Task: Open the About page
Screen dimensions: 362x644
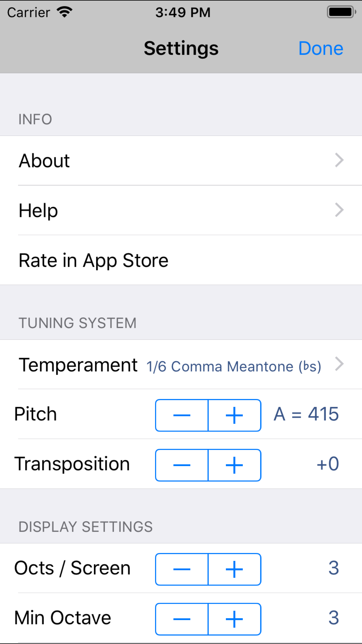Action: (x=44, y=160)
